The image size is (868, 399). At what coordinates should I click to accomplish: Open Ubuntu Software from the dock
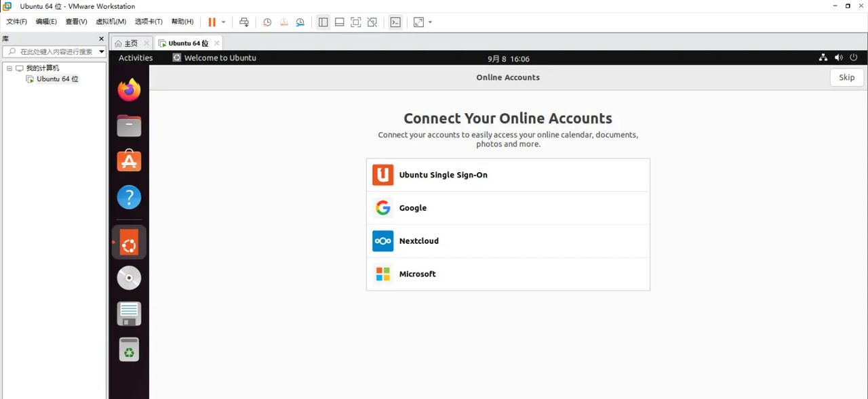click(x=129, y=161)
